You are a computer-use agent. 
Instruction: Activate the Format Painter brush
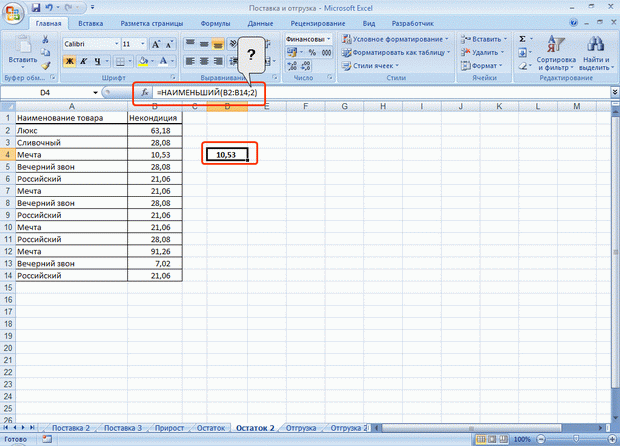[x=45, y=66]
